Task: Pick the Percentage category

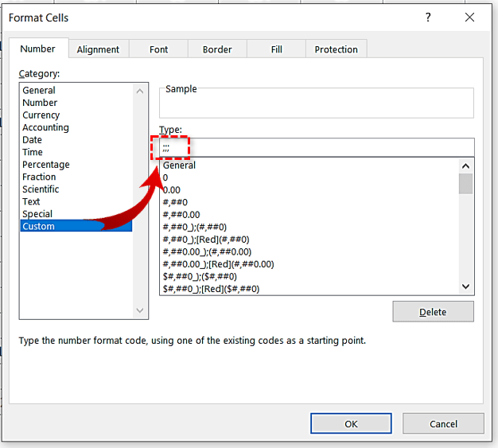Action: tap(45, 165)
